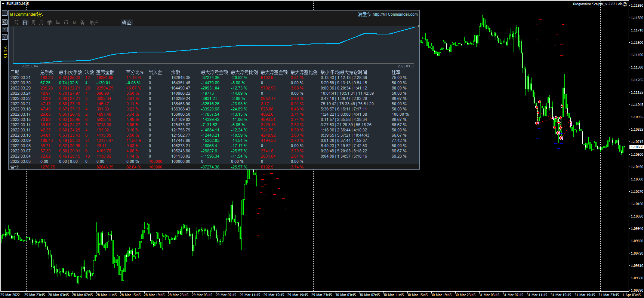The height and width of the screenshot is (298, 644).
Task: Collapse the MTCommander panel with the minus icon
Action: 5,13
